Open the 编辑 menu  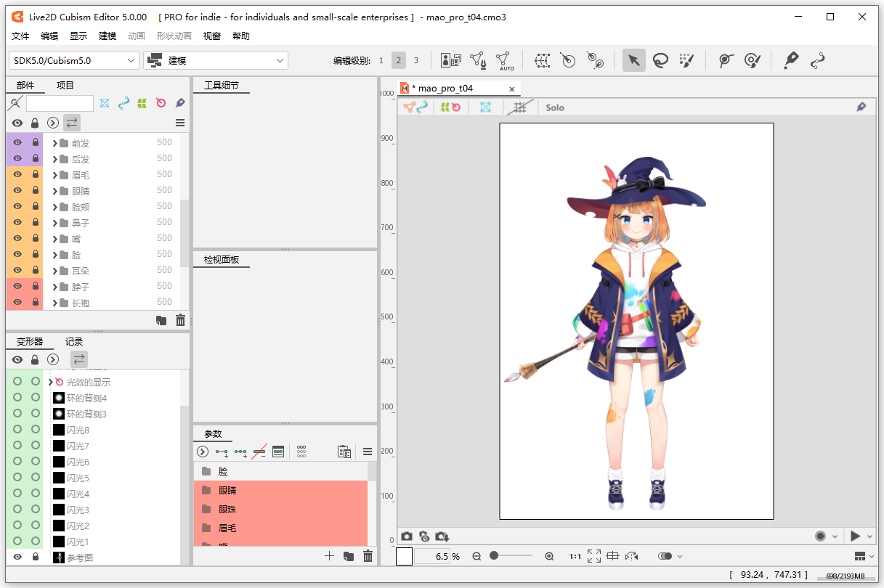49,36
